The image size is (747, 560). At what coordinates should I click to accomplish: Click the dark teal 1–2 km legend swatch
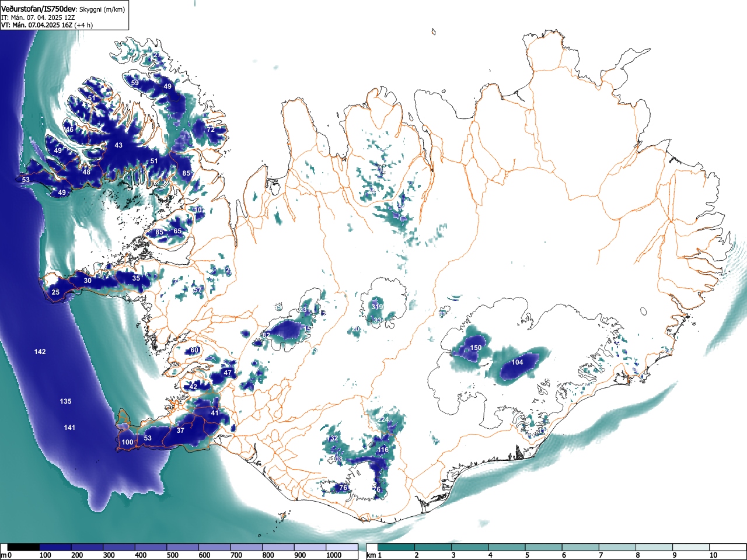[x=396, y=547]
